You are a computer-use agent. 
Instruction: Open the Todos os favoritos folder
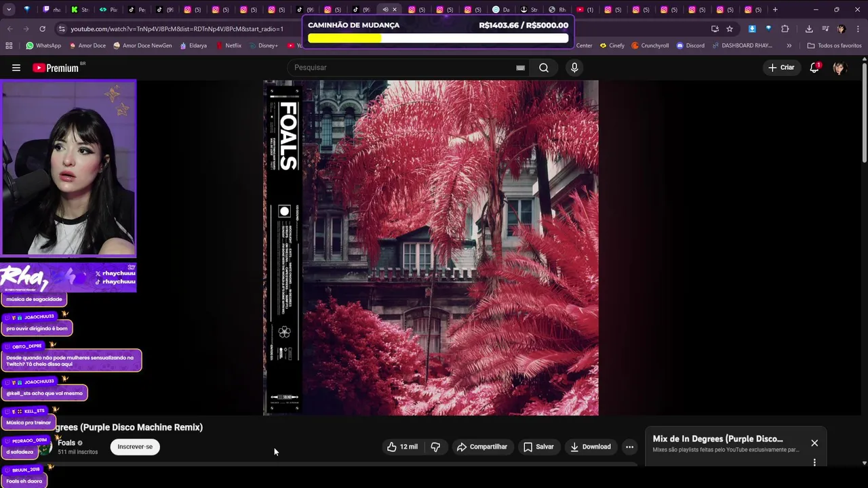834,45
